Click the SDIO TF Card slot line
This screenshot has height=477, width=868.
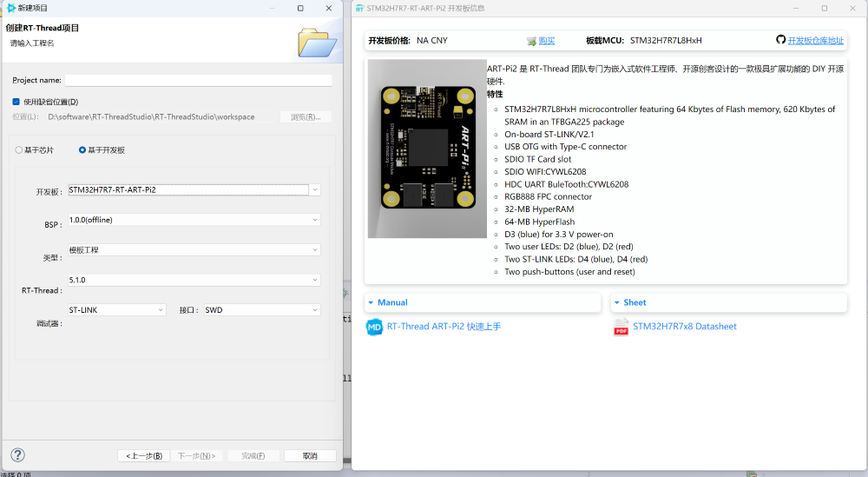click(x=537, y=159)
